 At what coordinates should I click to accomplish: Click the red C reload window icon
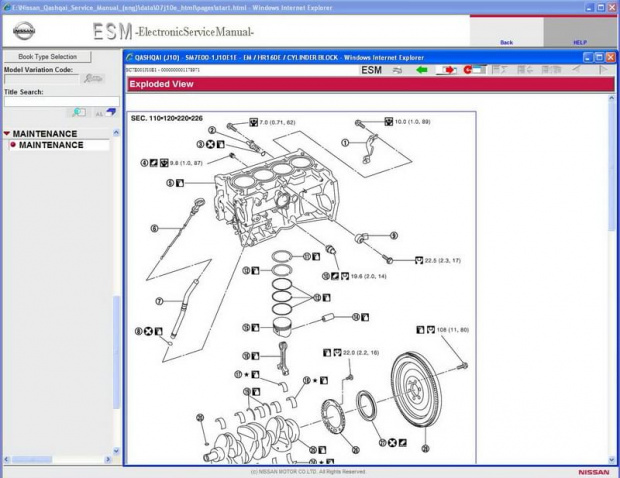pos(474,70)
